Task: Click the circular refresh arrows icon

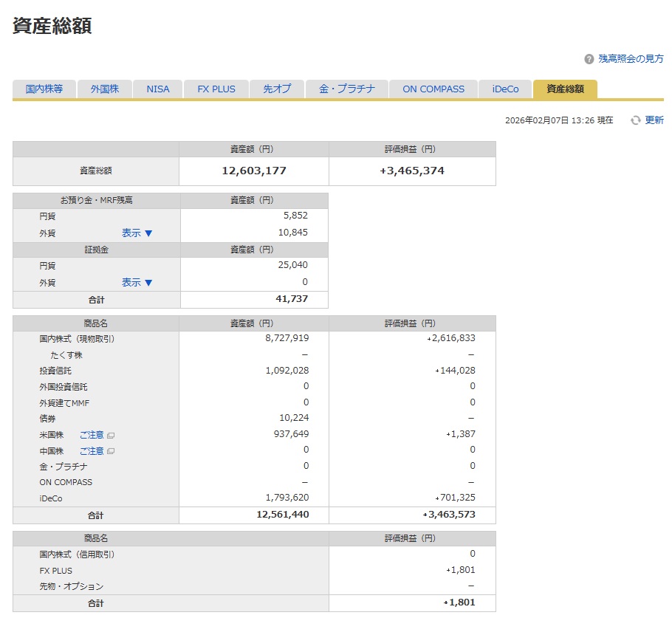Action: click(635, 120)
